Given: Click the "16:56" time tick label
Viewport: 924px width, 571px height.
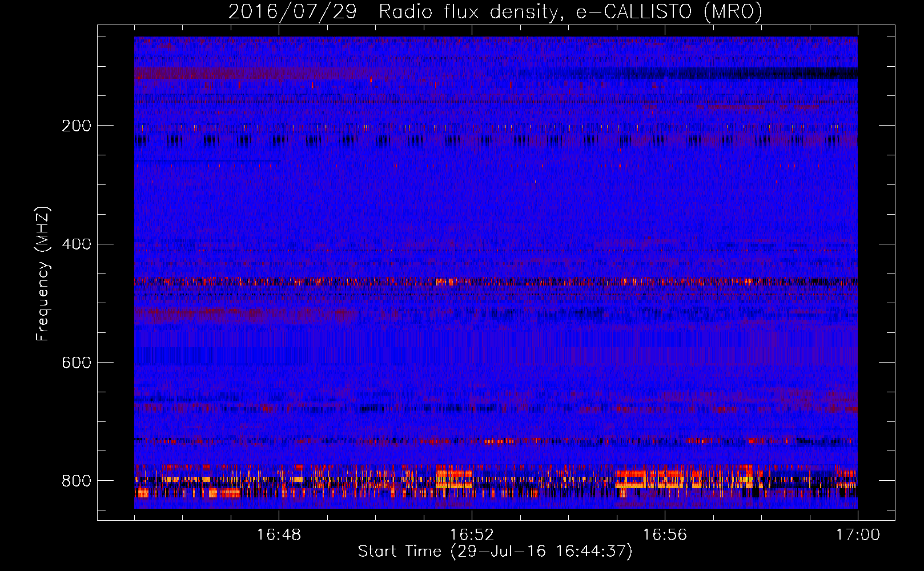Looking at the screenshot, I should [665, 535].
